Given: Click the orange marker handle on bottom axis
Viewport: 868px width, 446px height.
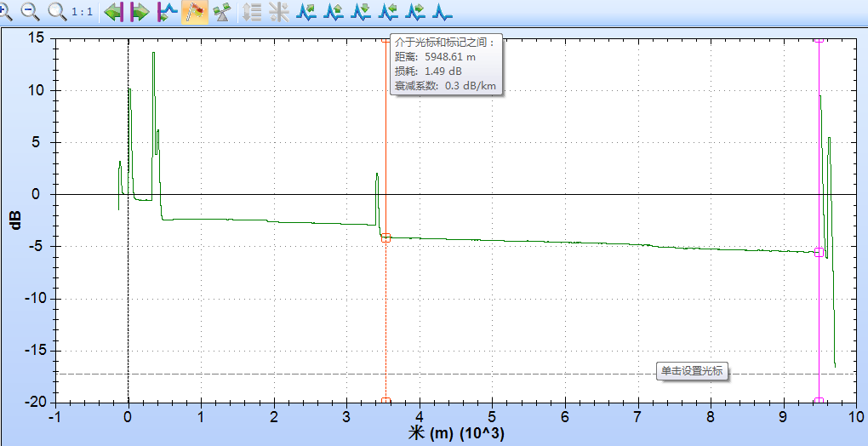Looking at the screenshot, I should pyautogui.click(x=385, y=401).
